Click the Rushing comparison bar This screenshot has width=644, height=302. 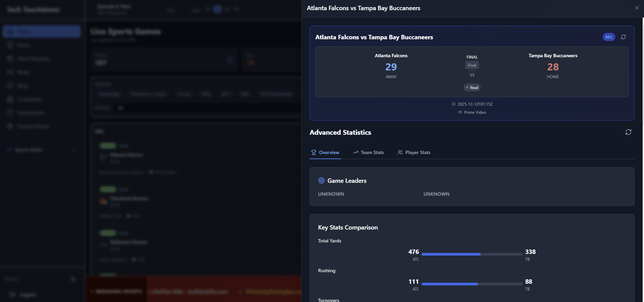pos(472,284)
